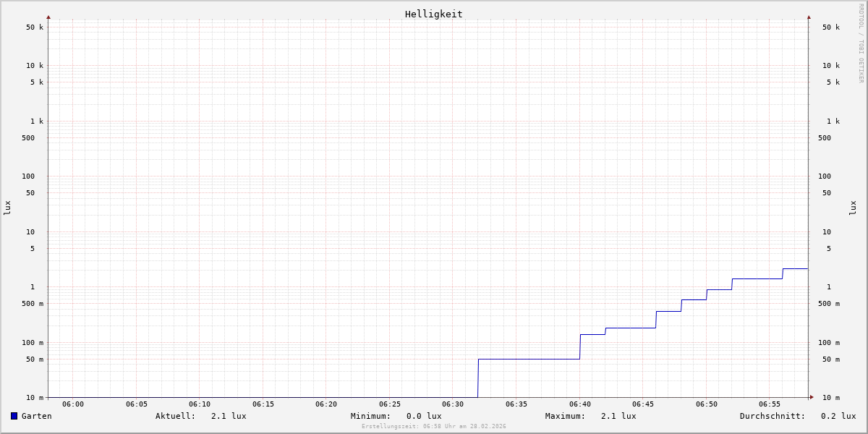Viewport: 868px width, 434px height.
Task: Click the 10 k label on the left axis
Action: (35, 66)
